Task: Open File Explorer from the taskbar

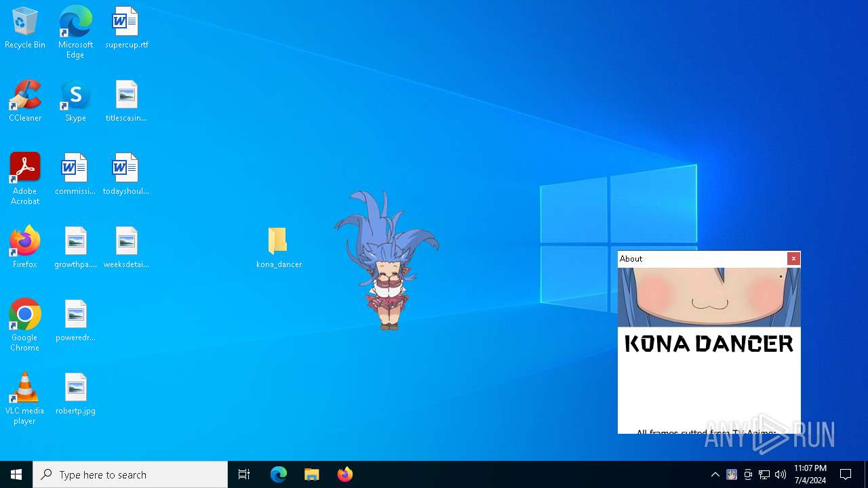Action: (x=312, y=474)
